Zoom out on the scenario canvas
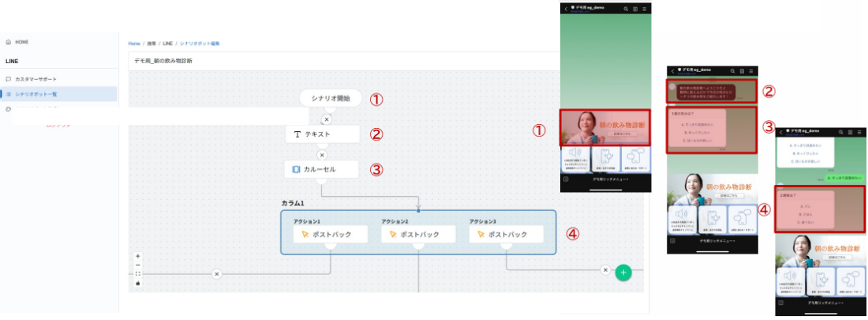 (137, 265)
